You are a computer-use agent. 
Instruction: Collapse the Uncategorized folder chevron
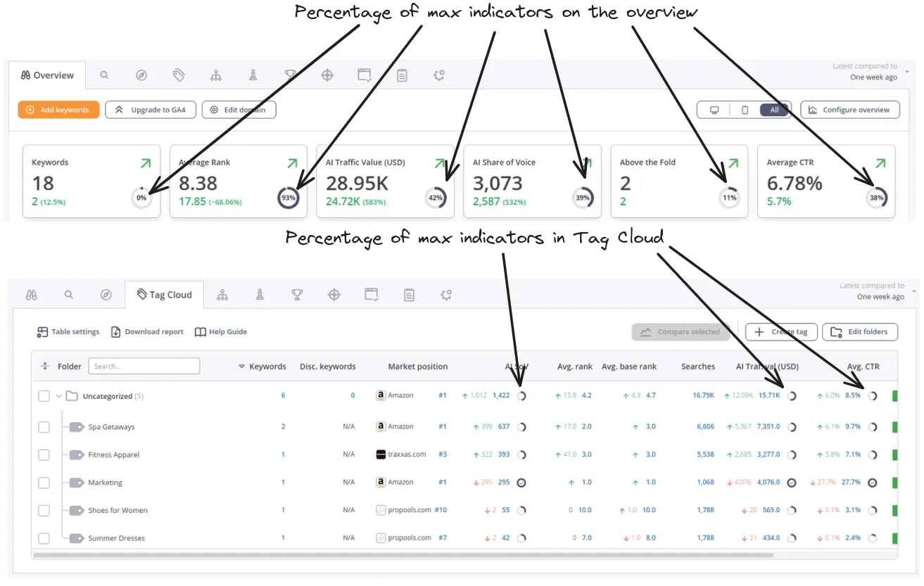point(59,396)
